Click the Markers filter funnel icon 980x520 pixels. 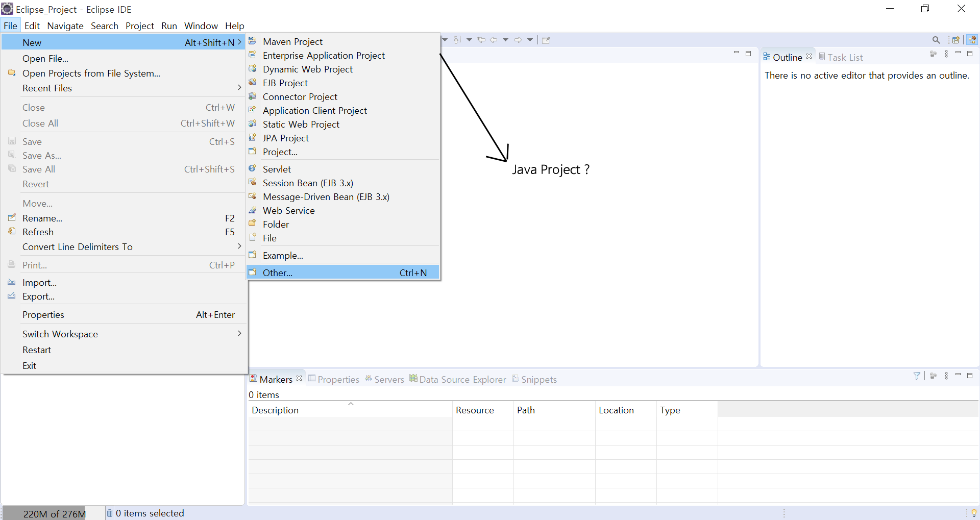tap(917, 376)
